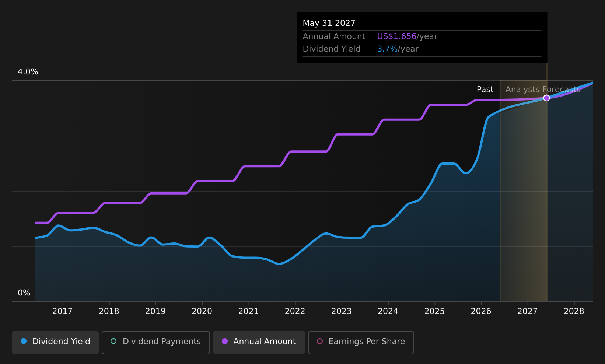Click the 2017 x-axis label
Image resolution: width=605 pixels, height=364 pixels.
(62, 311)
